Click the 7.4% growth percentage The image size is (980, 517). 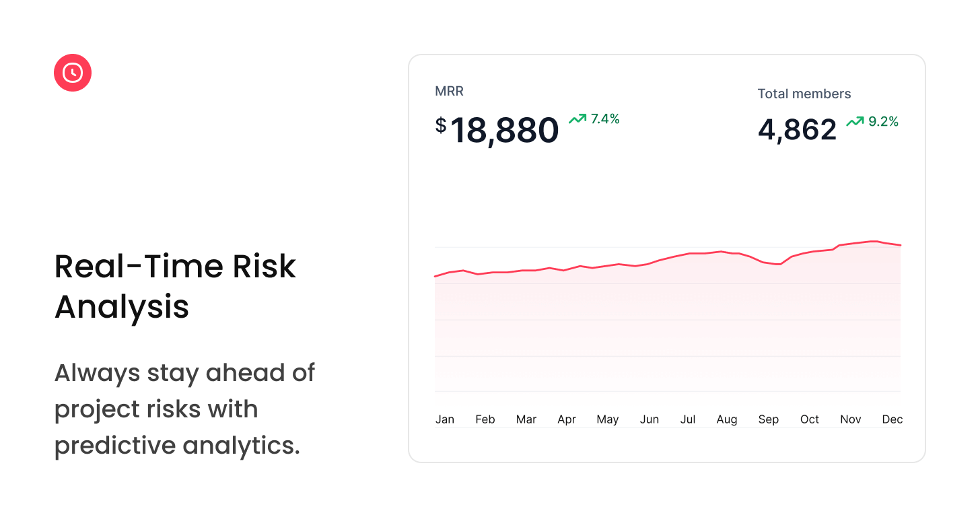(605, 119)
